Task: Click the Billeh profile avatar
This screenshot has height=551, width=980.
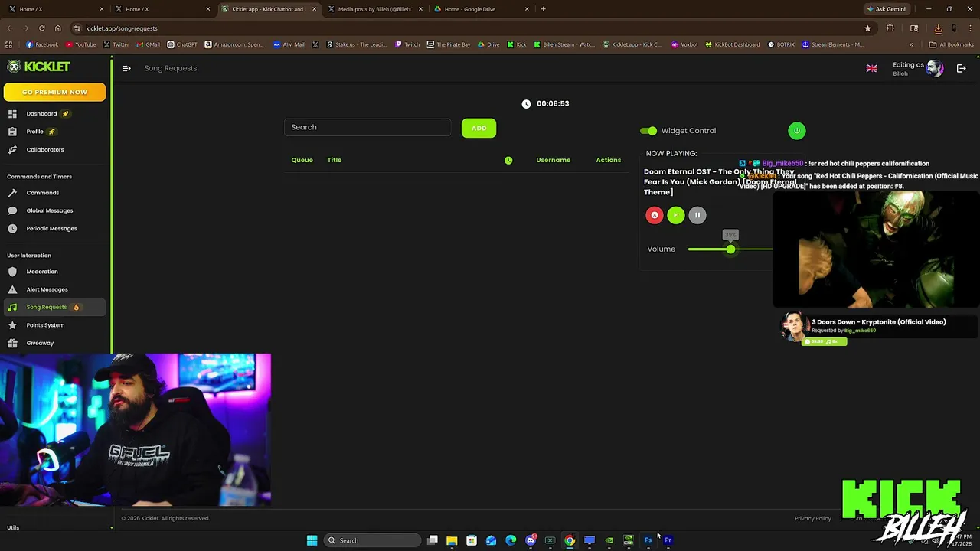Action: [935, 68]
